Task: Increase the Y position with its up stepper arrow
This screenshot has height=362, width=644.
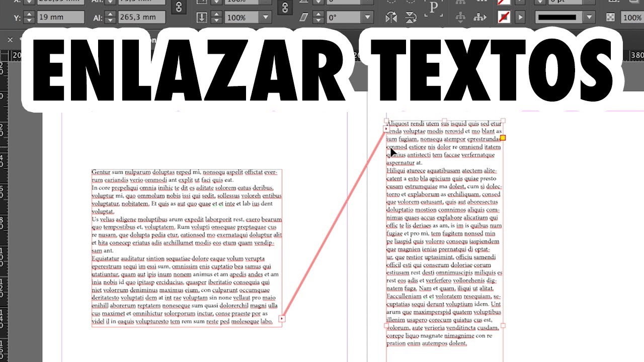Action: [29, 14]
